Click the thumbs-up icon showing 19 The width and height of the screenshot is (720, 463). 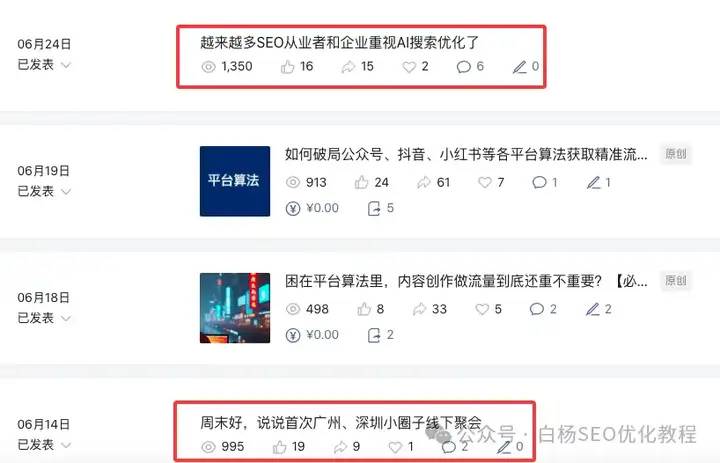coord(280,447)
